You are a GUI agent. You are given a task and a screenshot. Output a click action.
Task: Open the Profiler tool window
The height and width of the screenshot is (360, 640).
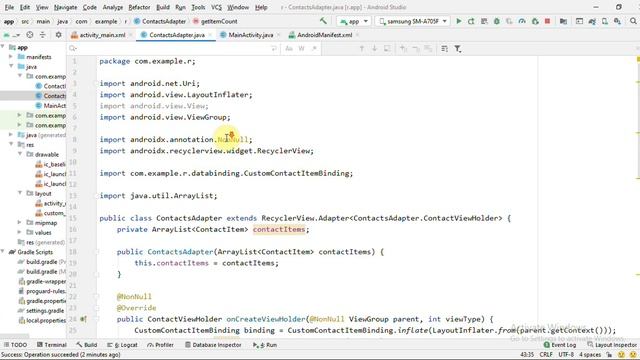161,345
